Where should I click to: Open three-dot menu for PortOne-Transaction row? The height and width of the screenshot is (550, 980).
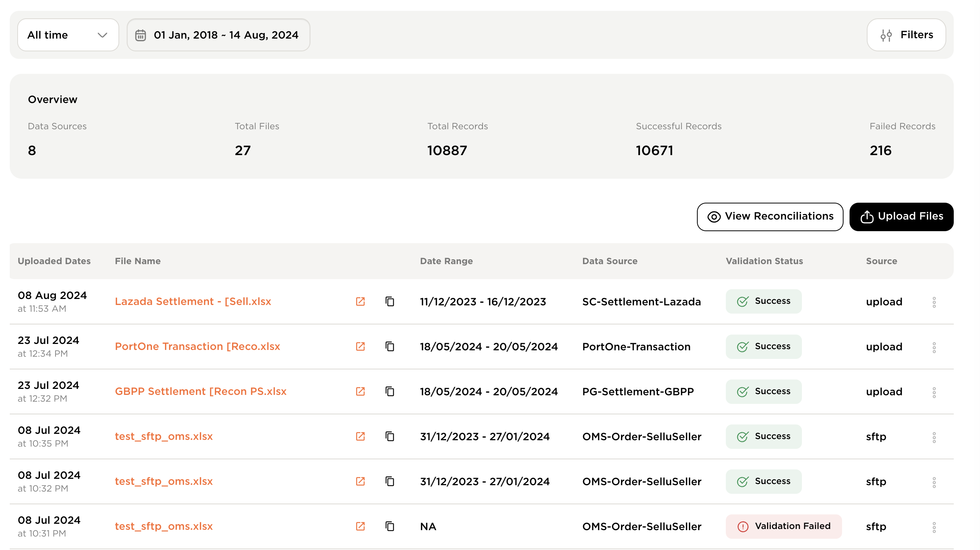point(934,347)
